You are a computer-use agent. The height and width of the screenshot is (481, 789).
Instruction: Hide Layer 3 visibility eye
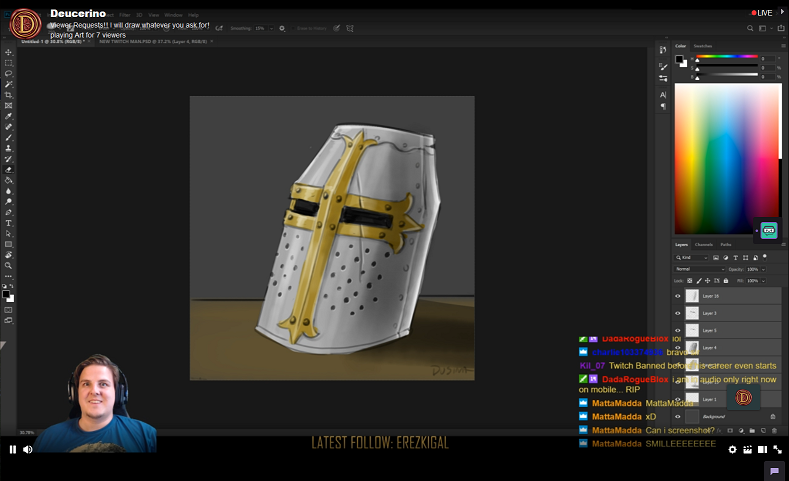(x=677, y=313)
